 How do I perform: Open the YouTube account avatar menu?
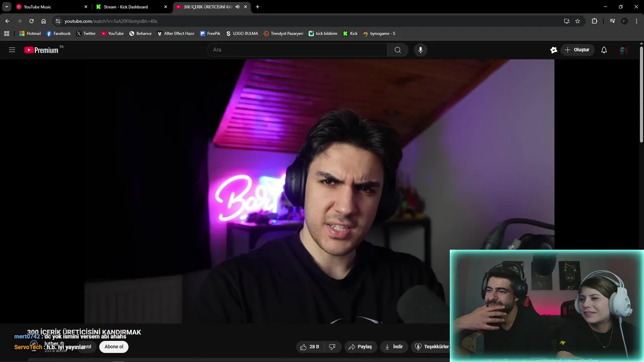[623, 50]
